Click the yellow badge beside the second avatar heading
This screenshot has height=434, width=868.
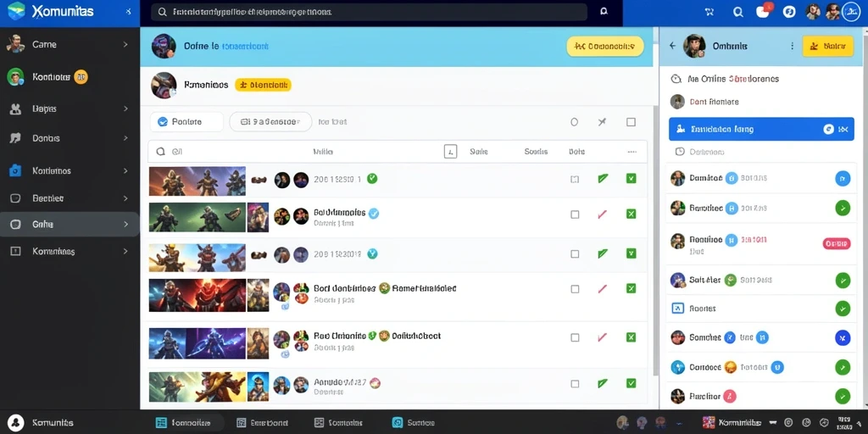tap(263, 86)
